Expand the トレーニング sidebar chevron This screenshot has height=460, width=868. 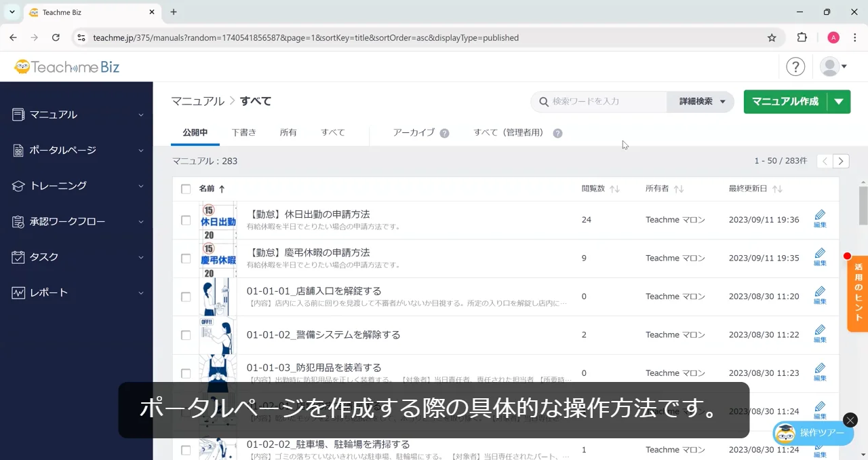(141, 186)
